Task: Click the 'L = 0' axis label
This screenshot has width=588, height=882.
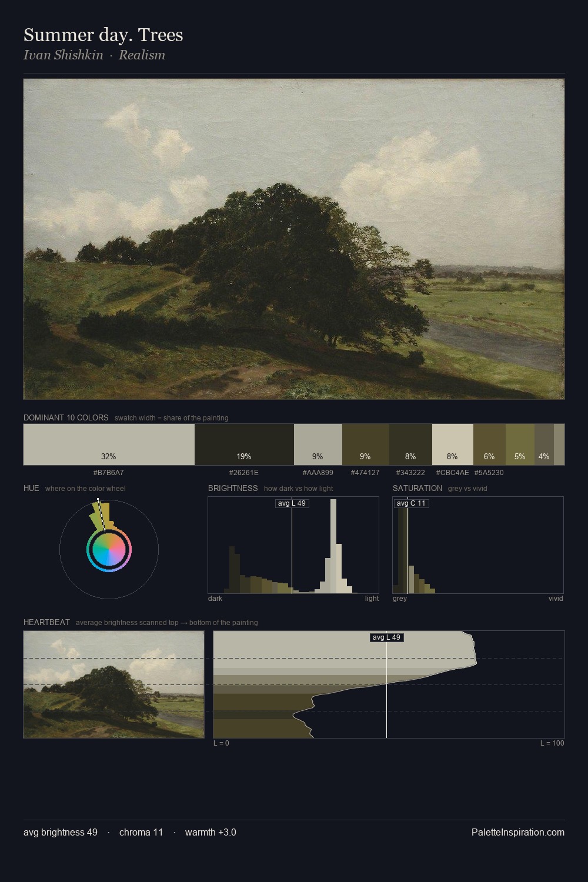Action: (x=221, y=743)
